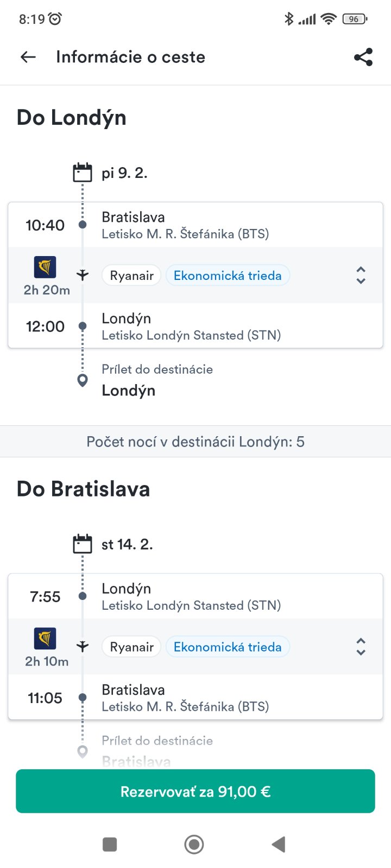The height and width of the screenshot is (868, 391).
Task: Expand the outbound flight details chevron
Action: 361,276
